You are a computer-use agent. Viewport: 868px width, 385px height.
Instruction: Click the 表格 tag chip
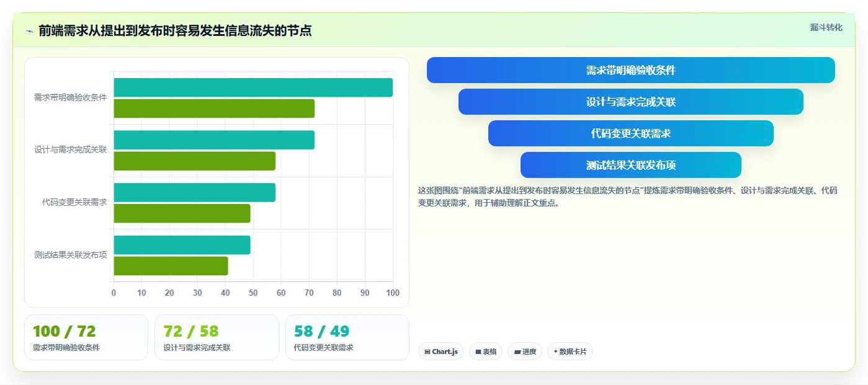(x=486, y=352)
